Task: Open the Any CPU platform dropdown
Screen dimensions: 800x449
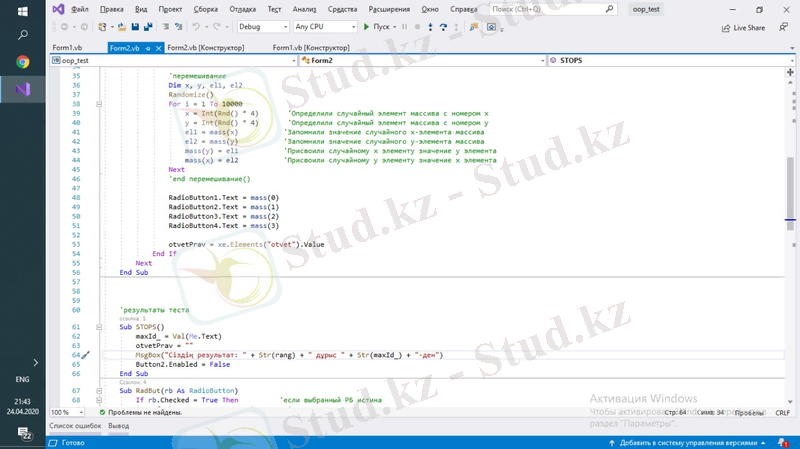Action: (324, 27)
